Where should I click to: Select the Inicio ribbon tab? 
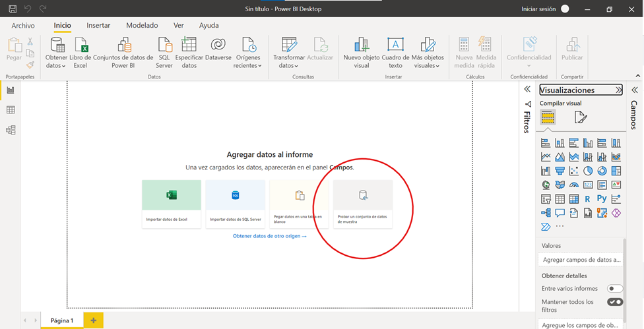point(63,26)
